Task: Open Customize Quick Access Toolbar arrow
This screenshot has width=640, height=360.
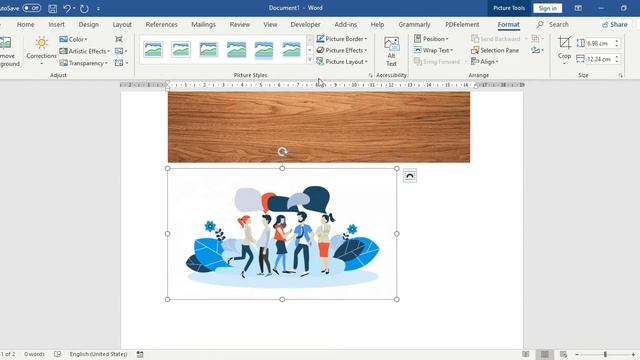Action: 98,9
